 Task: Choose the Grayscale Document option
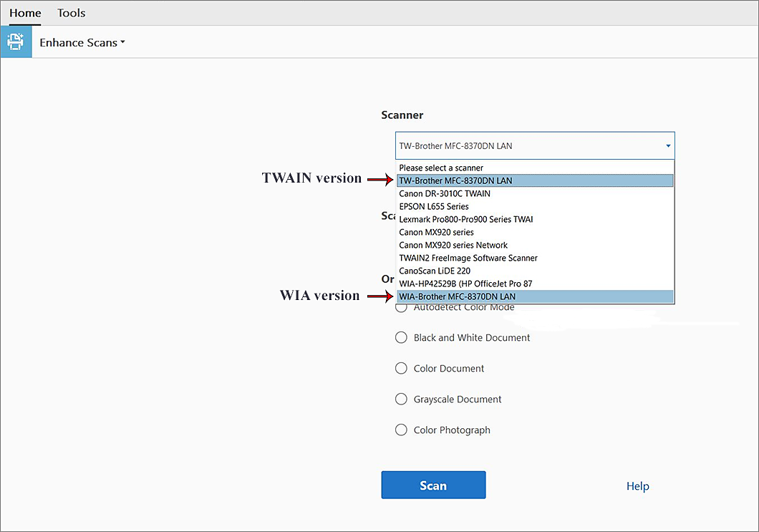[401, 399]
